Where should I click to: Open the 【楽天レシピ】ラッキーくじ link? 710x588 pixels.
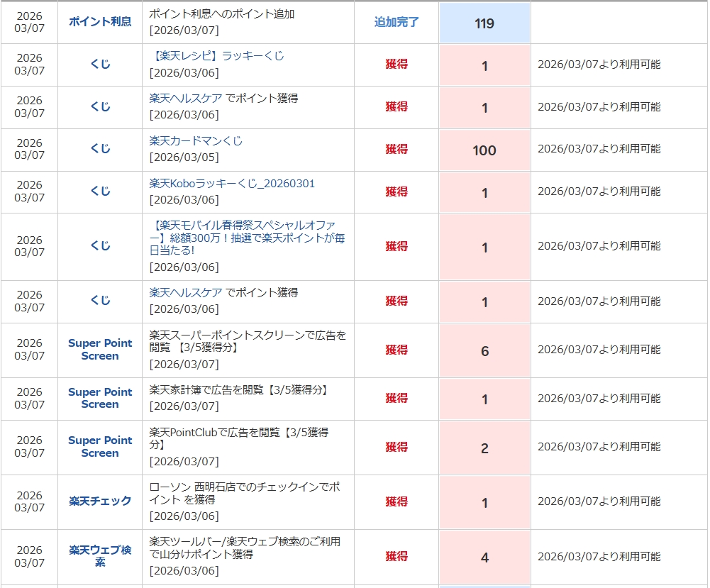coord(216,55)
